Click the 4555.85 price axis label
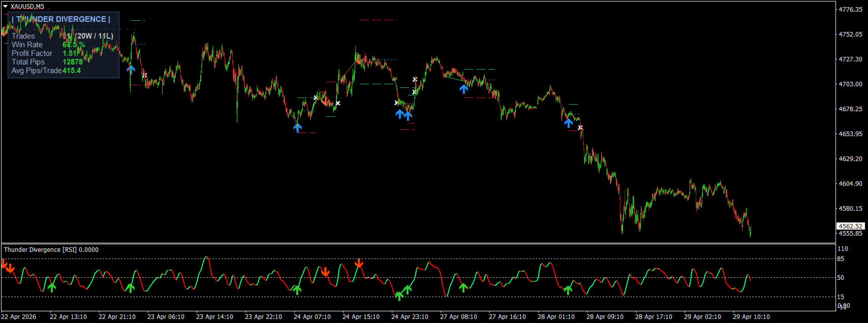This screenshot has width=868, height=323. point(850,233)
